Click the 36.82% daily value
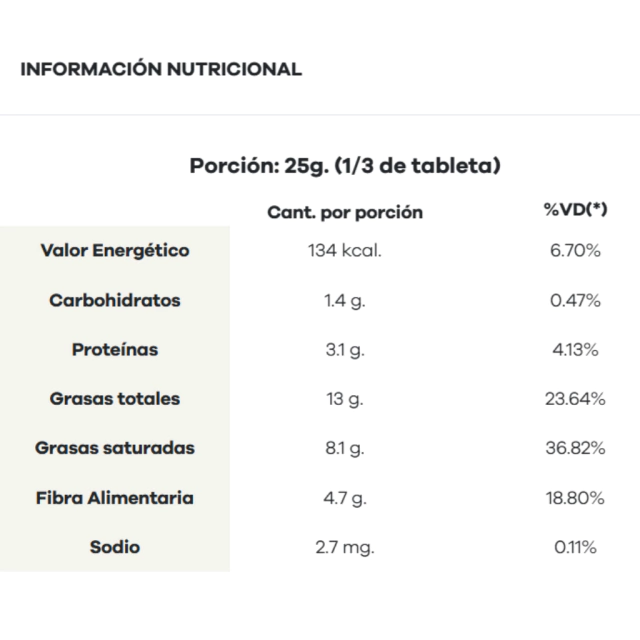Image resolution: width=640 pixels, height=640 pixels. point(575,447)
